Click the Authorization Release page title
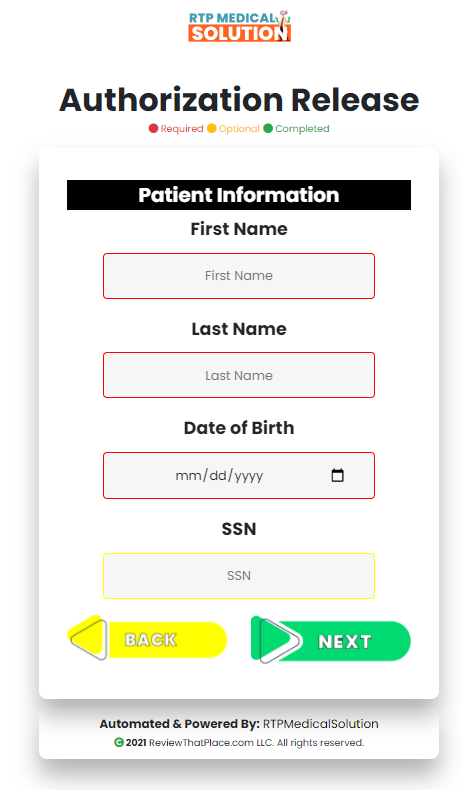463x790 pixels. (239, 100)
